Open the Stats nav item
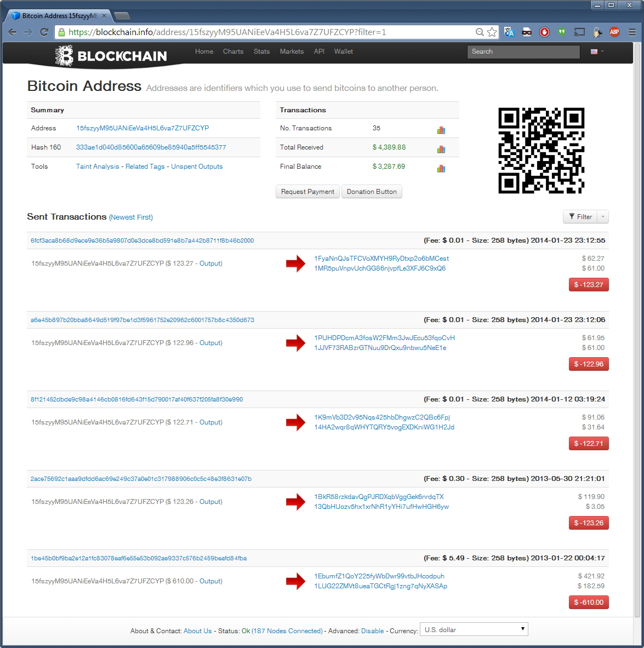The image size is (644, 648). (261, 51)
